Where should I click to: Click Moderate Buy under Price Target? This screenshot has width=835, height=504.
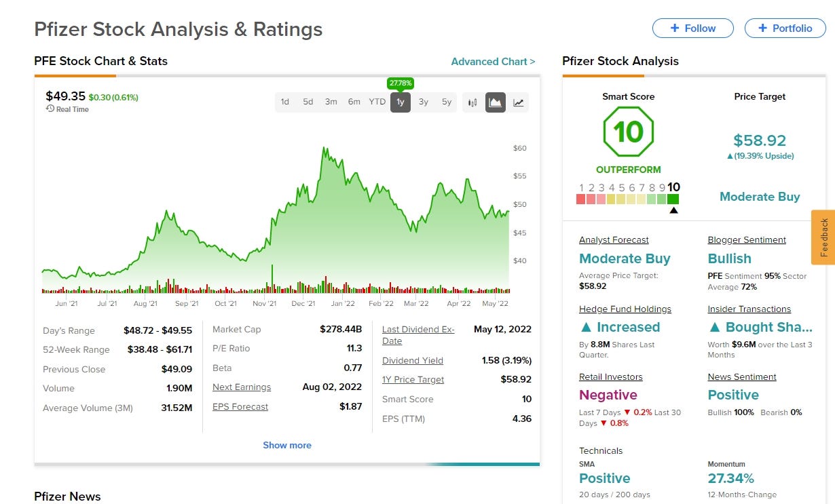[760, 197]
